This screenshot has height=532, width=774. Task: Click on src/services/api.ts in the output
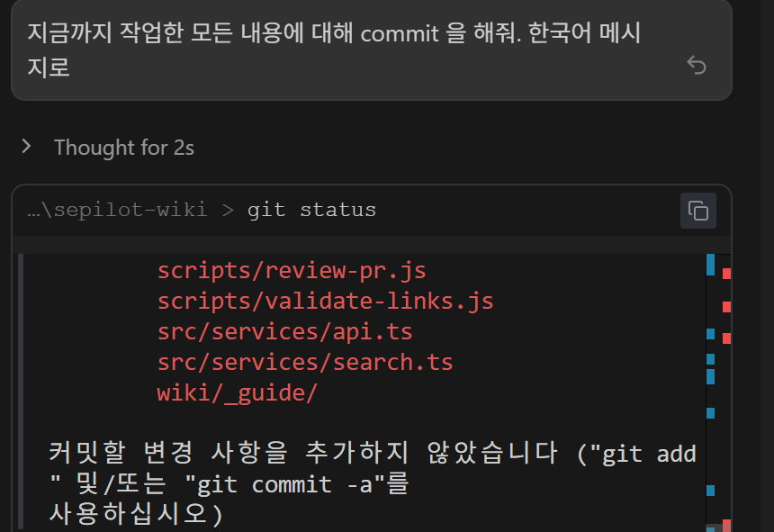coord(284,331)
